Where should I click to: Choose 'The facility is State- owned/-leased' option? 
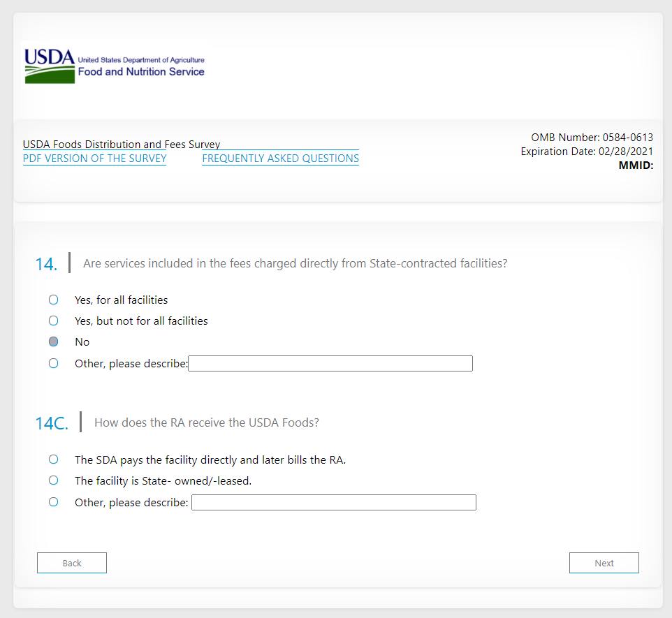pyautogui.click(x=53, y=480)
